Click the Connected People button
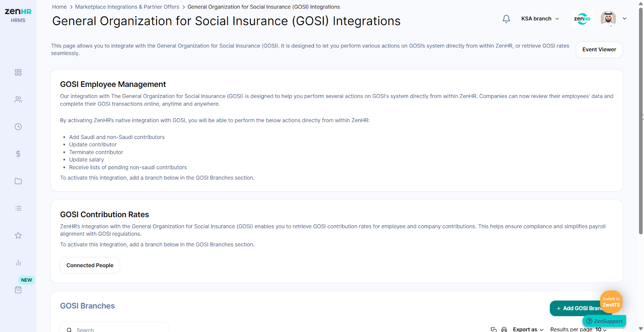 (x=90, y=265)
